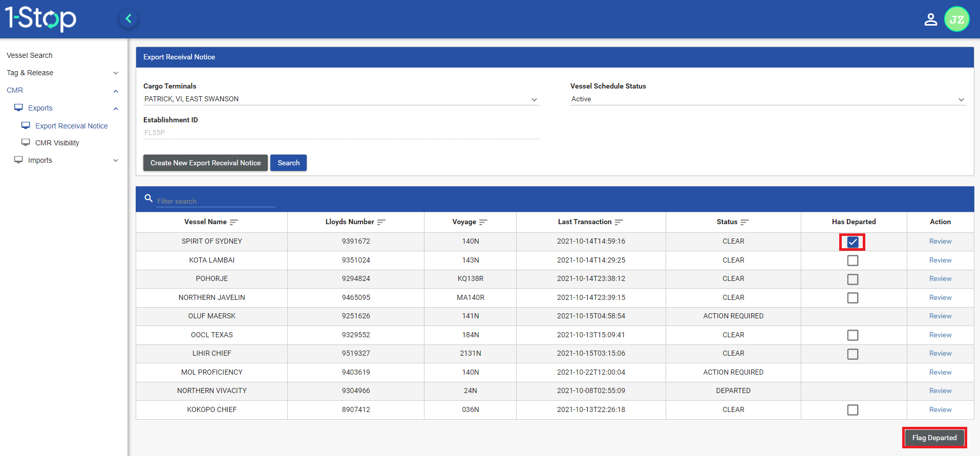Screen dimensions: 980x456
Task: Open Export Receival Notice sidebar item
Action: [x=72, y=126]
